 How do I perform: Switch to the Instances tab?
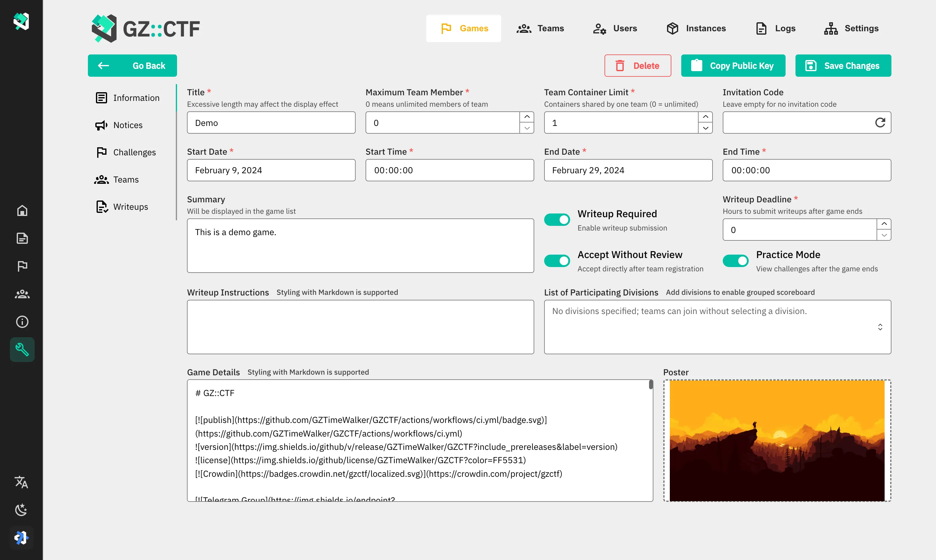[696, 28]
